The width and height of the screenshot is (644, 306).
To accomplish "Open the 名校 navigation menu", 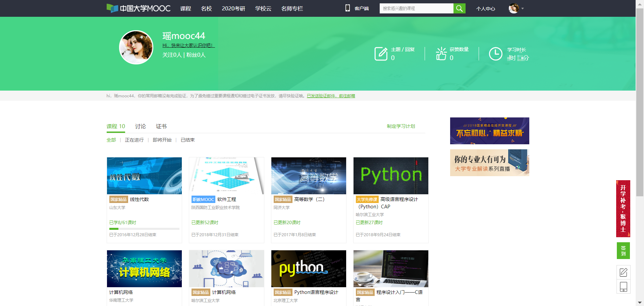I will [x=206, y=8].
